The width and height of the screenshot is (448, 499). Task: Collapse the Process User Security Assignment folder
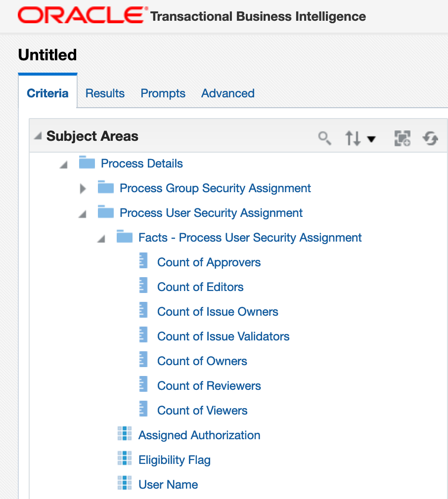coord(83,214)
